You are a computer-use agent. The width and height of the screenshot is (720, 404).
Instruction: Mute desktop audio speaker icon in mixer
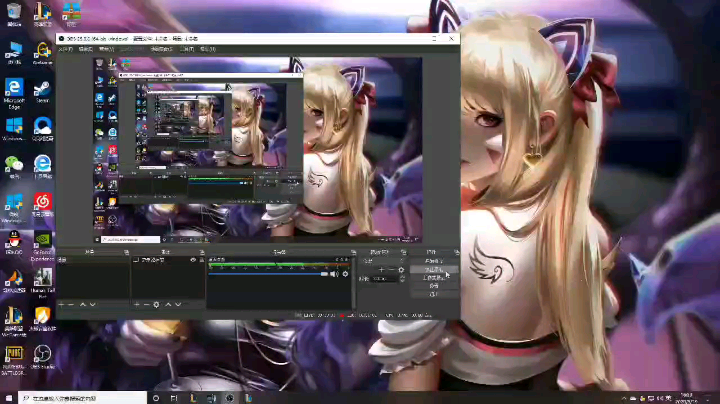(334, 274)
